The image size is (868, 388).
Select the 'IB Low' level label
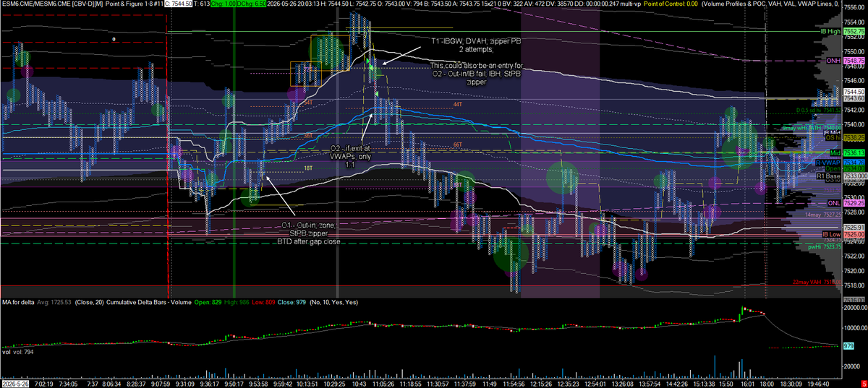[x=832, y=235]
